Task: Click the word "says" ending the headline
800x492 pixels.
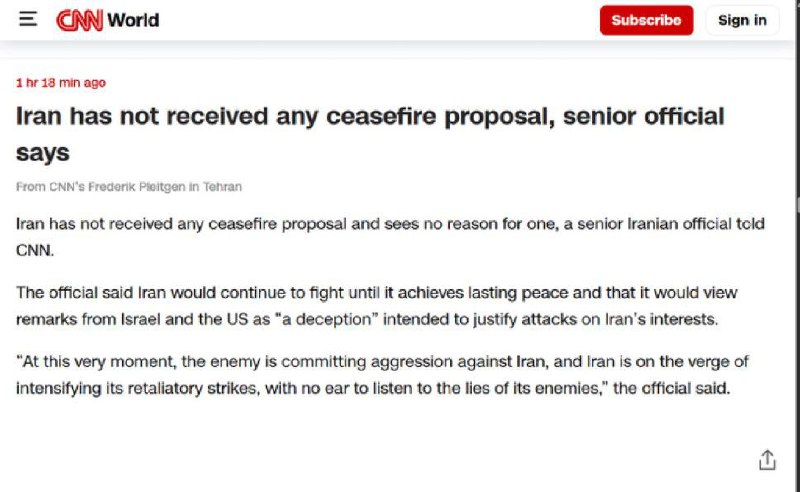Action: (x=43, y=153)
